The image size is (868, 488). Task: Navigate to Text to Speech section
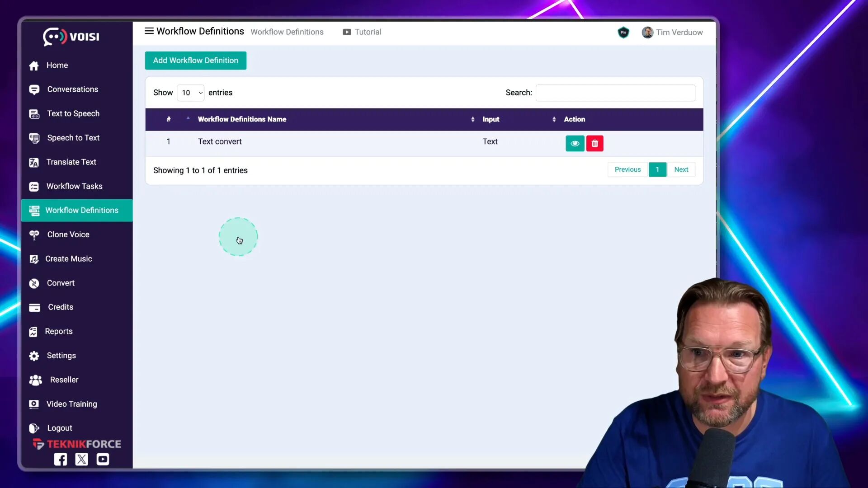(73, 113)
